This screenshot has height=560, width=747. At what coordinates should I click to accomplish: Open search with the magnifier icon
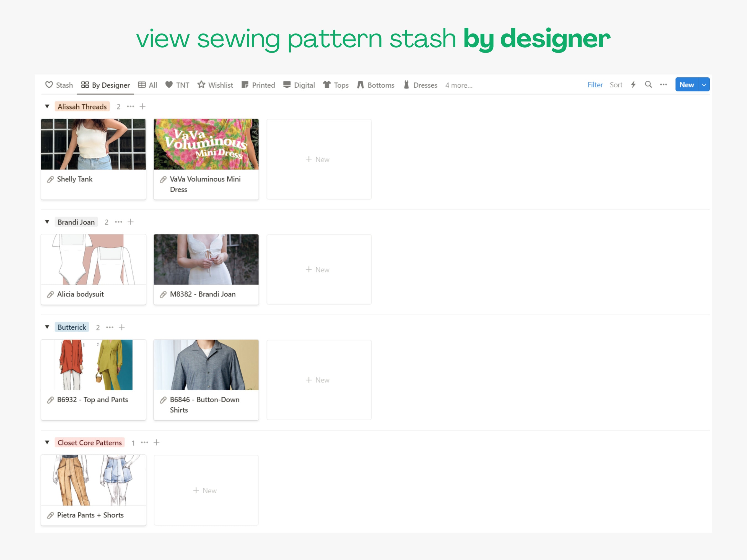649,85
